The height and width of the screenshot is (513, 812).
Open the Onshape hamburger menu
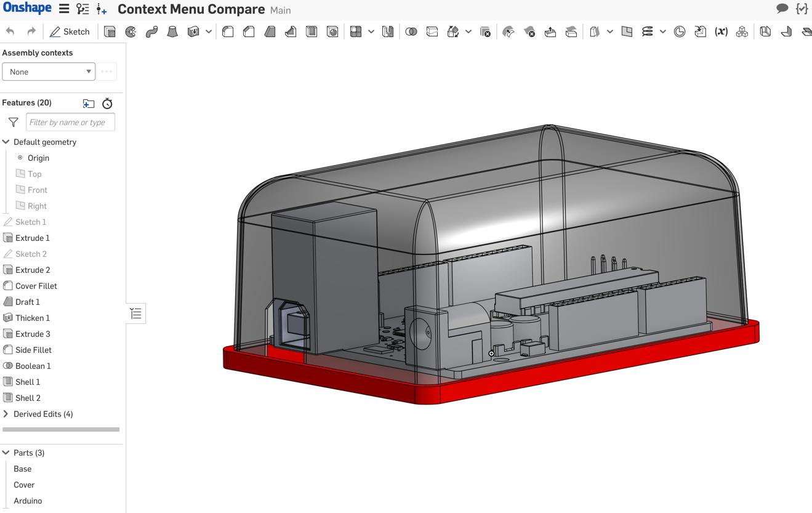64,9
